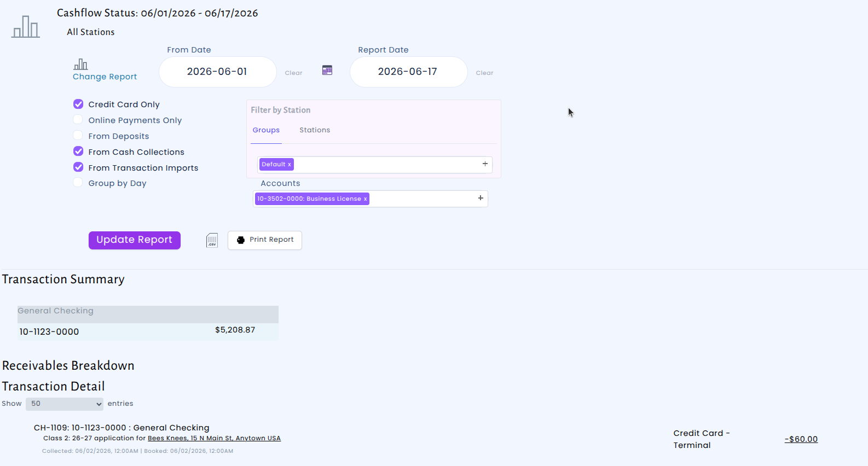Open the Accounts selection field

click(x=371, y=199)
